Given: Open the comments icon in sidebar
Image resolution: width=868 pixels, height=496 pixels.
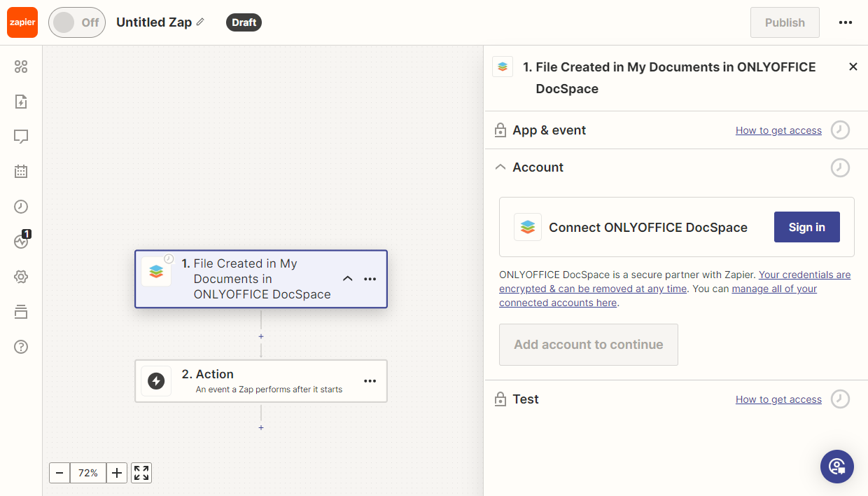Looking at the screenshot, I should coord(21,137).
